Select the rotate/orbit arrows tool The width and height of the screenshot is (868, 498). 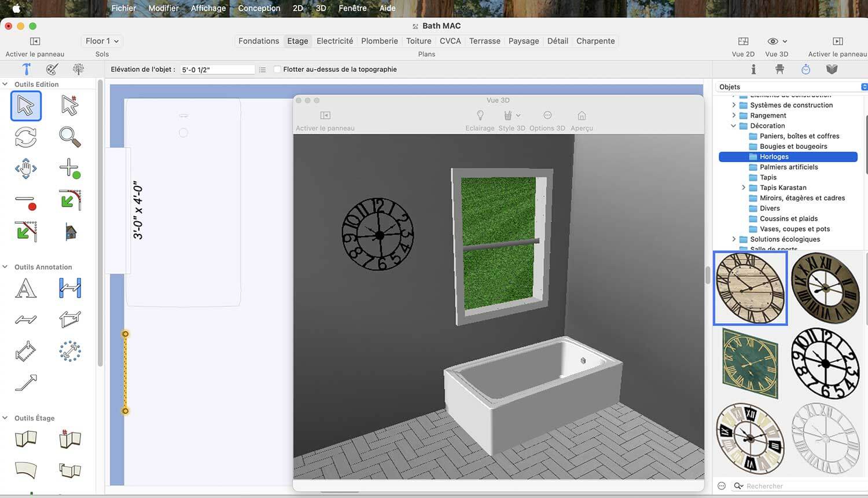(25, 137)
